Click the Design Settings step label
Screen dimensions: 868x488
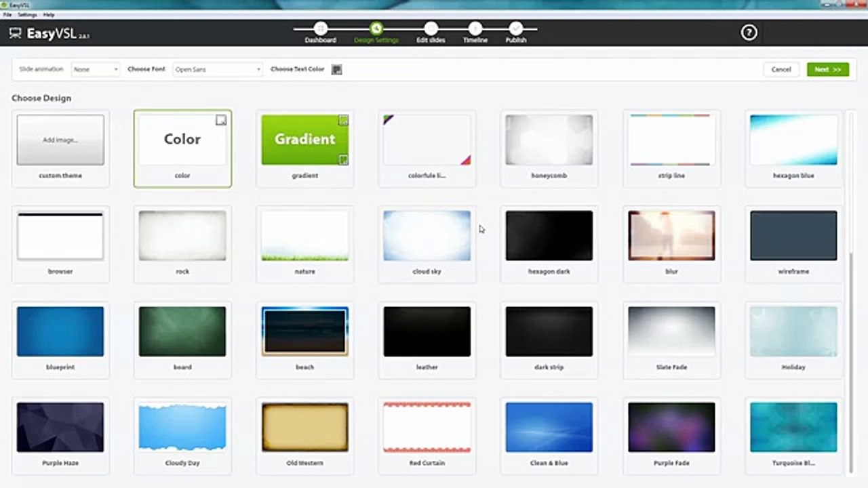(x=376, y=41)
